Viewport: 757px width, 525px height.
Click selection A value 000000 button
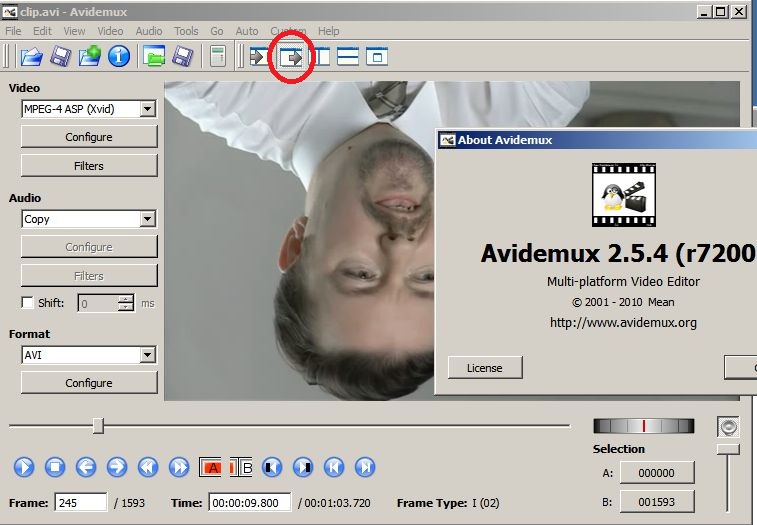click(x=657, y=473)
